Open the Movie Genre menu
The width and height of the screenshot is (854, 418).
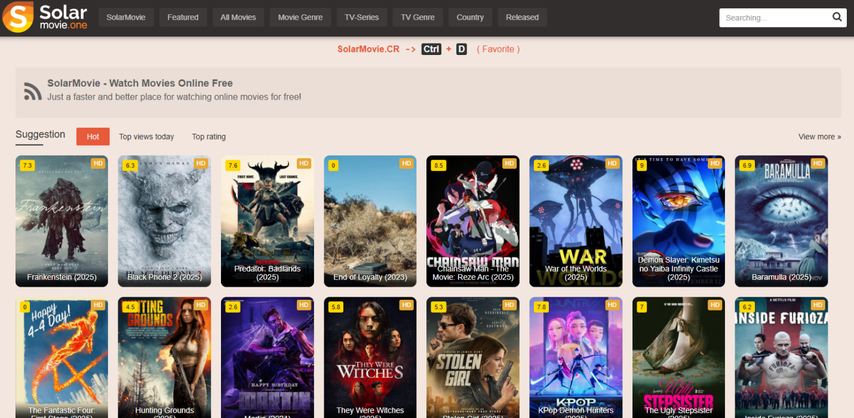[x=299, y=17]
